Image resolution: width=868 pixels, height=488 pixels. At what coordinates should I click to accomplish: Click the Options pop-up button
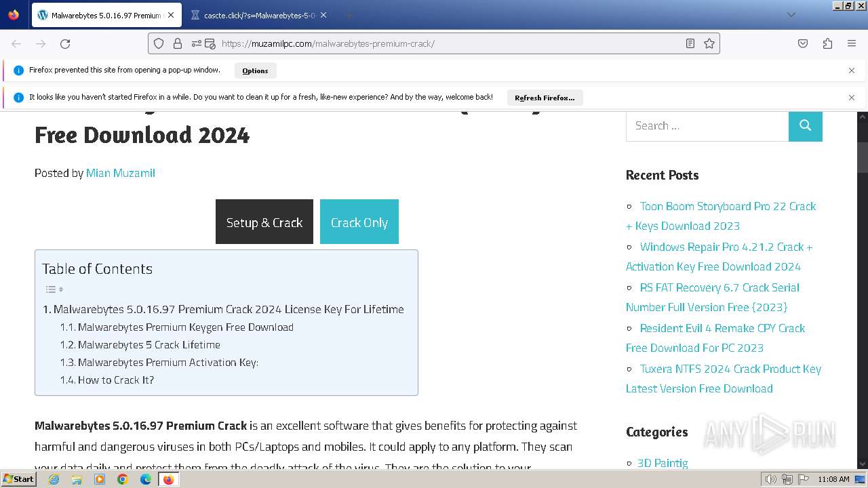(x=255, y=70)
